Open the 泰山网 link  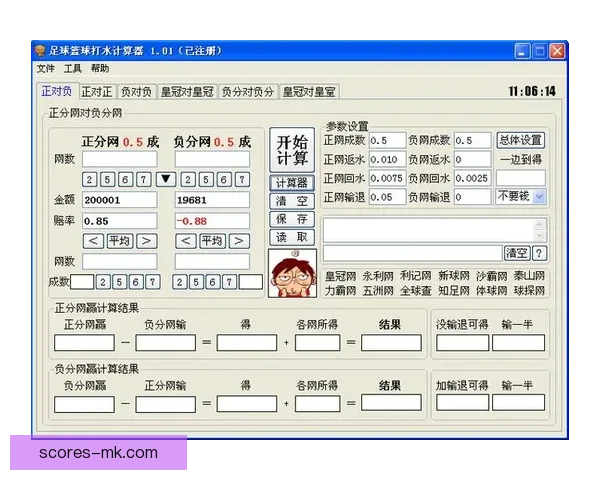529,276
